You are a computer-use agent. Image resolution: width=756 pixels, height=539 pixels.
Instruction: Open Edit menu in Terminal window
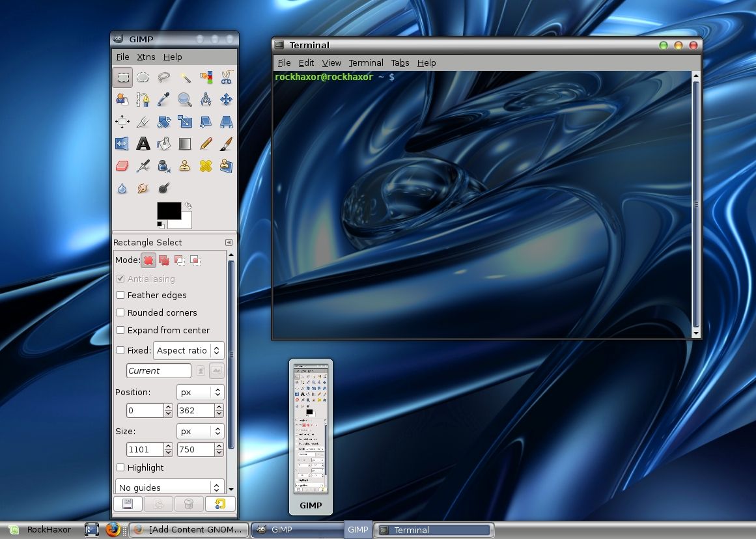click(306, 62)
